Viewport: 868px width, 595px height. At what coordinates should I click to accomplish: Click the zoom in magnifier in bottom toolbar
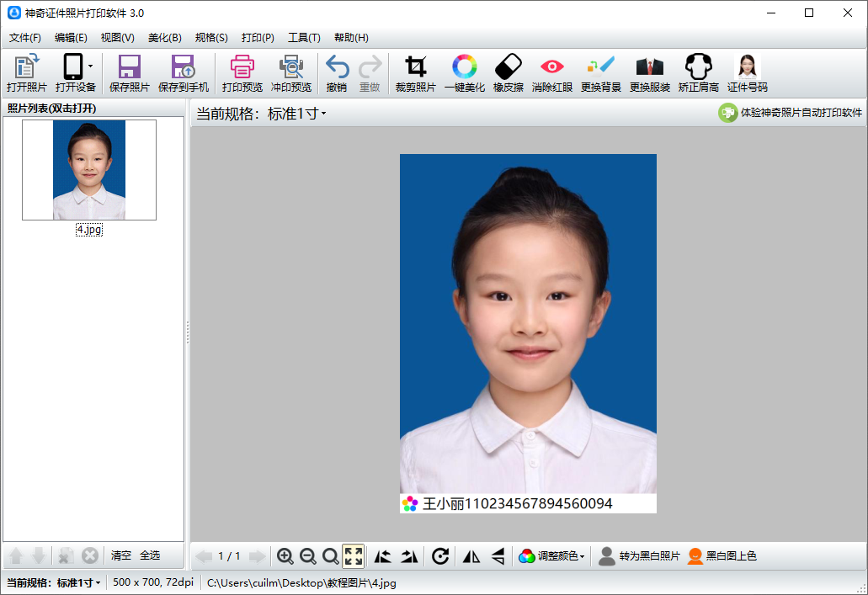coord(285,555)
